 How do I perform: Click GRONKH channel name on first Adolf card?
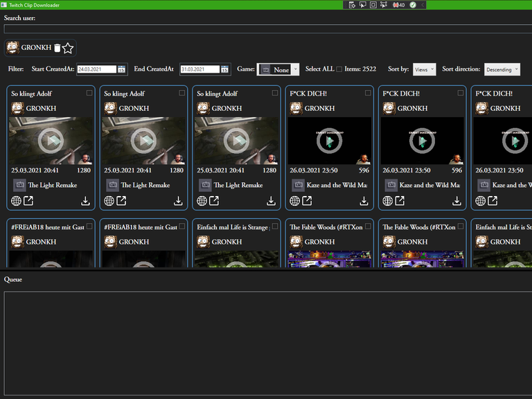pyautogui.click(x=41, y=108)
